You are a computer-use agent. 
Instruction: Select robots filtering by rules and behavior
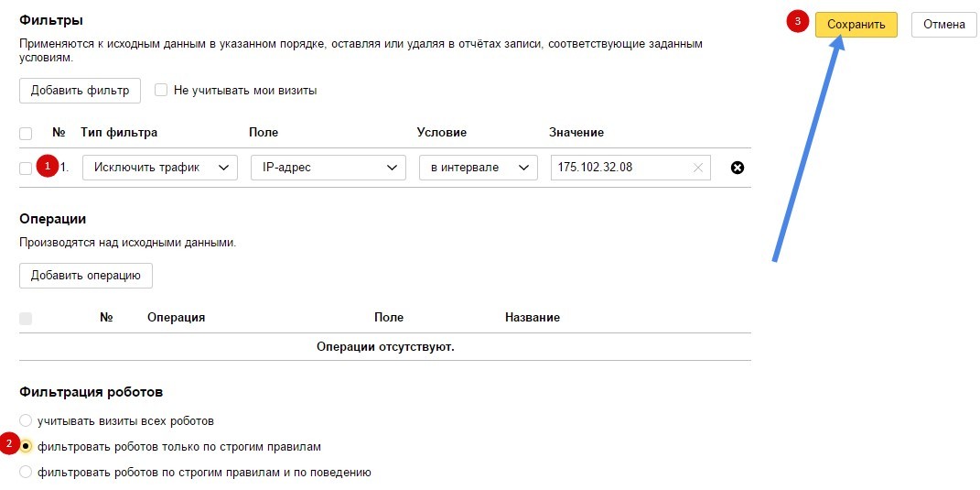(x=26, y=473)
